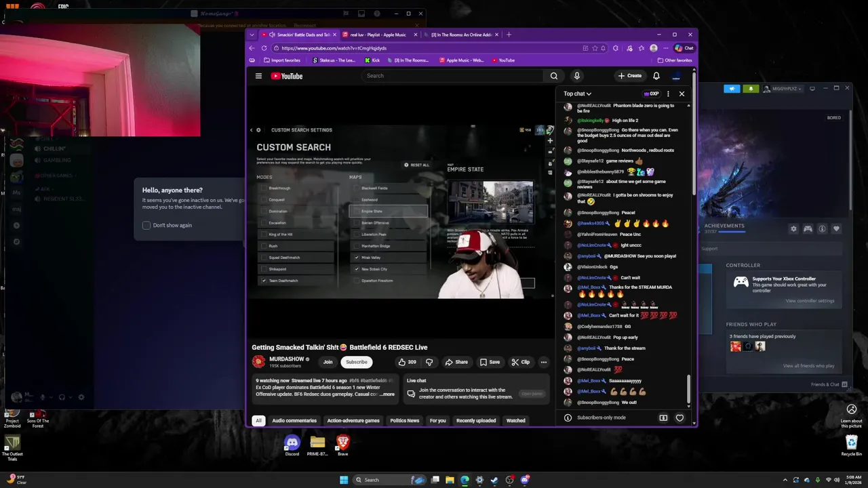
Task: Focus the YouTube search field
Action: [x=454, y=76]
